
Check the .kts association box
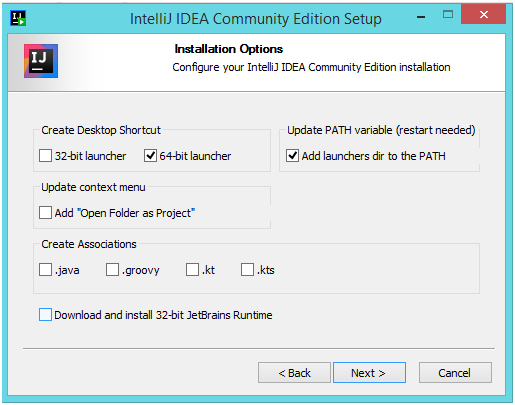[247, 270]
